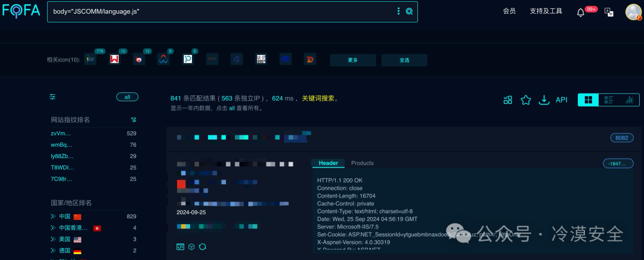Switch to statistics chart view
The width and height of the screenshot is (644, 260).
click(x=629, y=100)
